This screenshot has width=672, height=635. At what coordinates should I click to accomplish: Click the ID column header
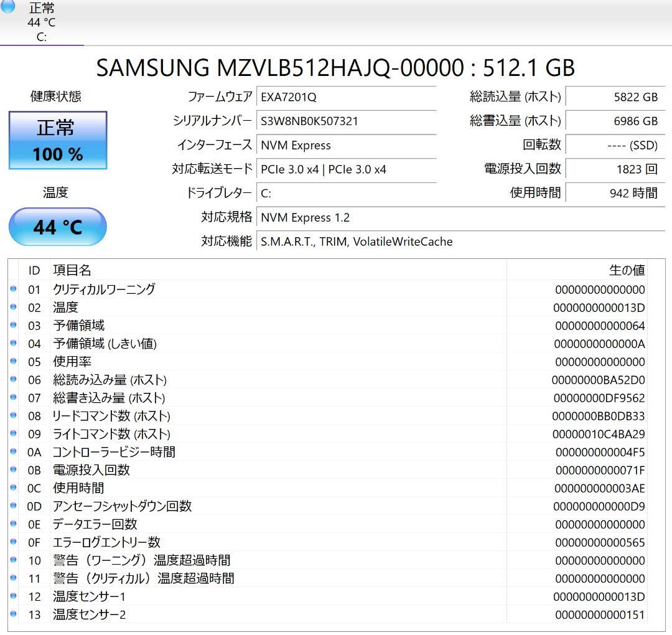coord(34,270)
